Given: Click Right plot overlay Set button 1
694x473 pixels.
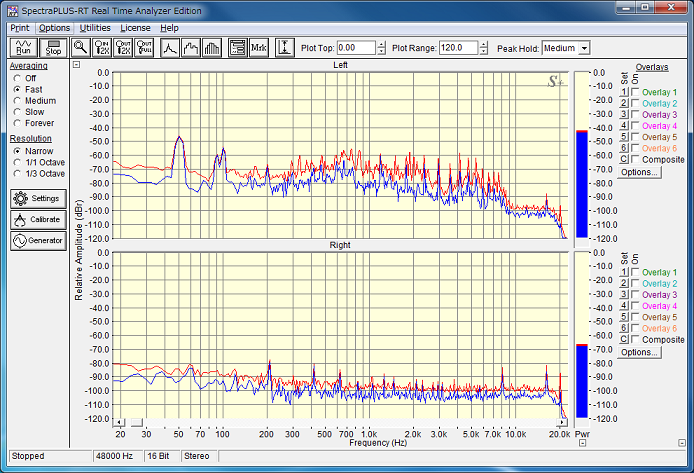Looking at the screenshot, I should pos(624,272).
